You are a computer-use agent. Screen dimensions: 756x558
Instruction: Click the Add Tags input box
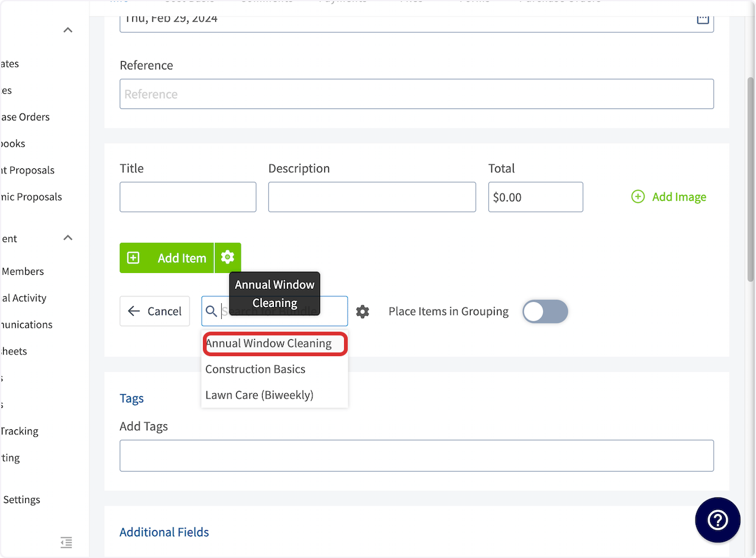click(x=416, y=455)
